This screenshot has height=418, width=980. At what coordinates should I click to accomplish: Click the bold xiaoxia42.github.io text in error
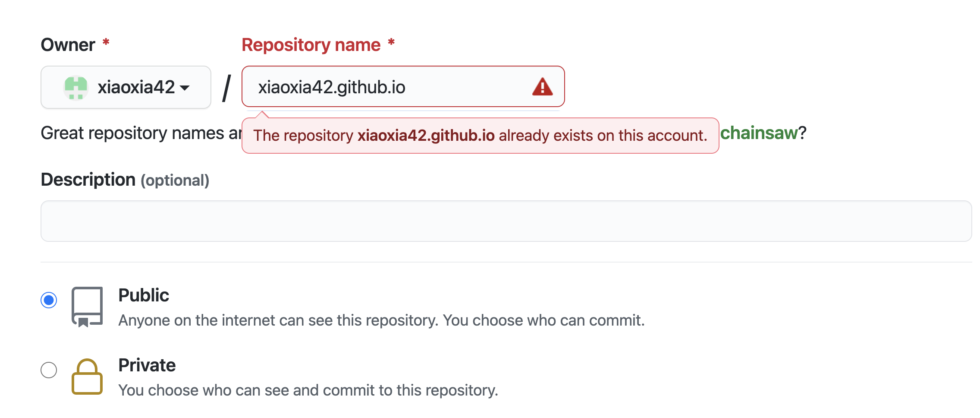click(426, 136)
